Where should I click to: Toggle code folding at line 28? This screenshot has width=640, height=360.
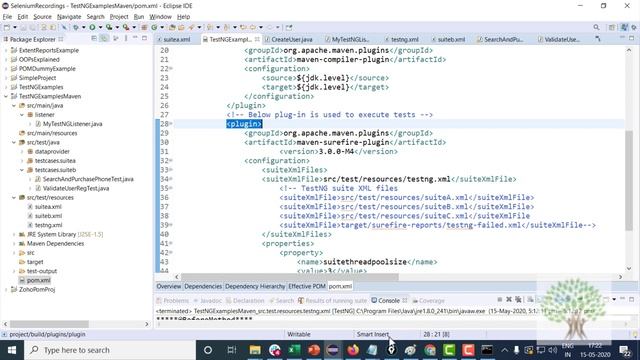pos(171,124)
